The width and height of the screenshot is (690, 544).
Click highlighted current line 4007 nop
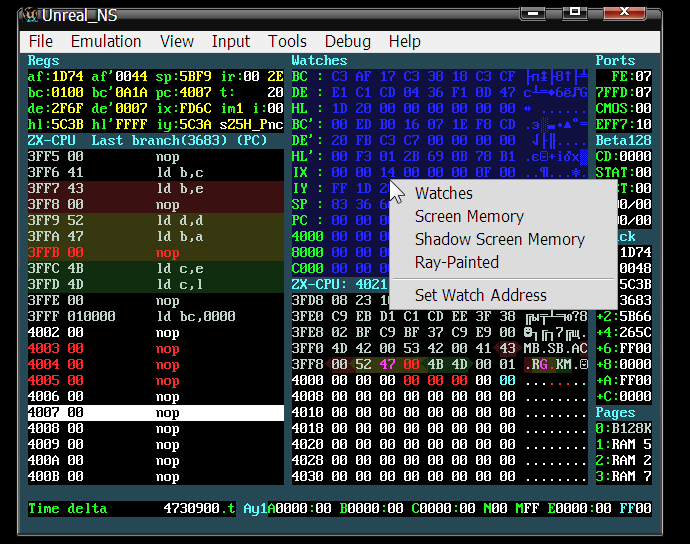point(156,412)
